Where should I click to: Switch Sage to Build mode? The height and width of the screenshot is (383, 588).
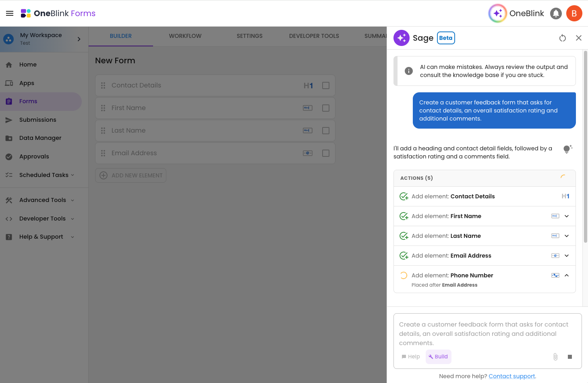click(x=439, y=357)
